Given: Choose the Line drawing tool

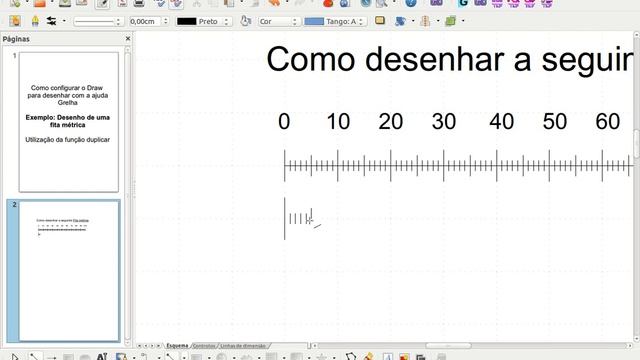Looking at the screenshot, I should (33, 357).
